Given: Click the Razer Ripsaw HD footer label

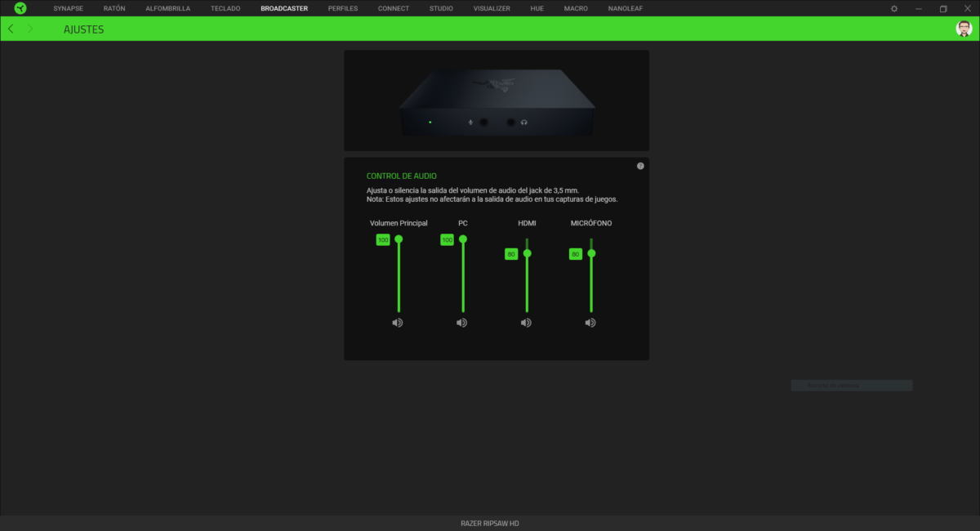Looking at the screenshot, I should [x=489, y=523].
